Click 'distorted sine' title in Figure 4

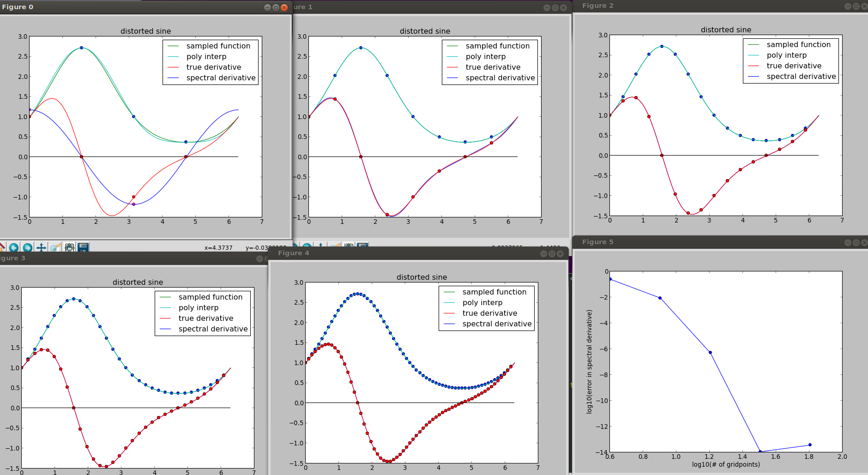[422, 277]
